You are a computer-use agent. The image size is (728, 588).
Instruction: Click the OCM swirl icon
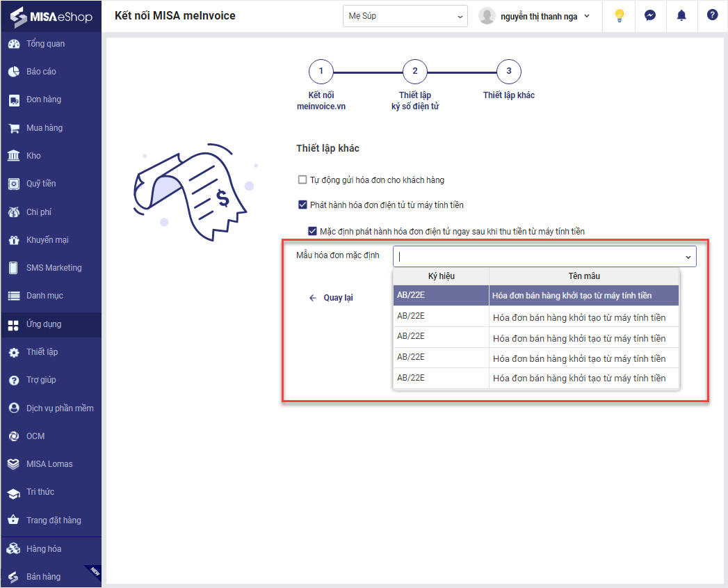(x=14, y=436)
